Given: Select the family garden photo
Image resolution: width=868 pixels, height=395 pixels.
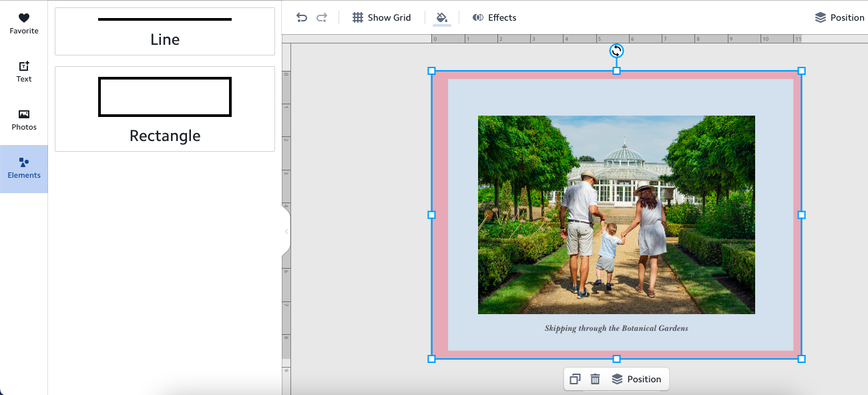Looking at the screenshot, I should (x=616, y=215).
